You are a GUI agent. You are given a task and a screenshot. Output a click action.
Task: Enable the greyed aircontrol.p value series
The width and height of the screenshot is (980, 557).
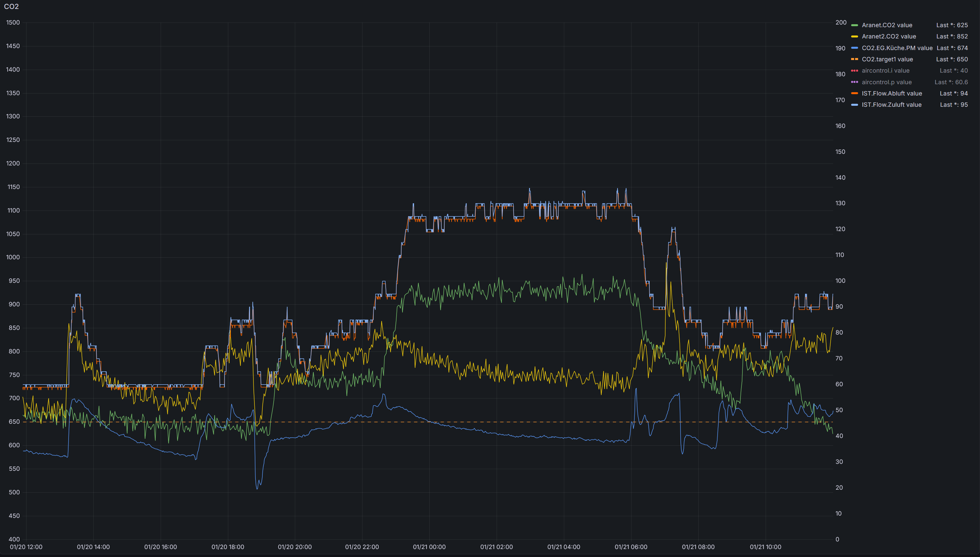[x=886, y=82]
